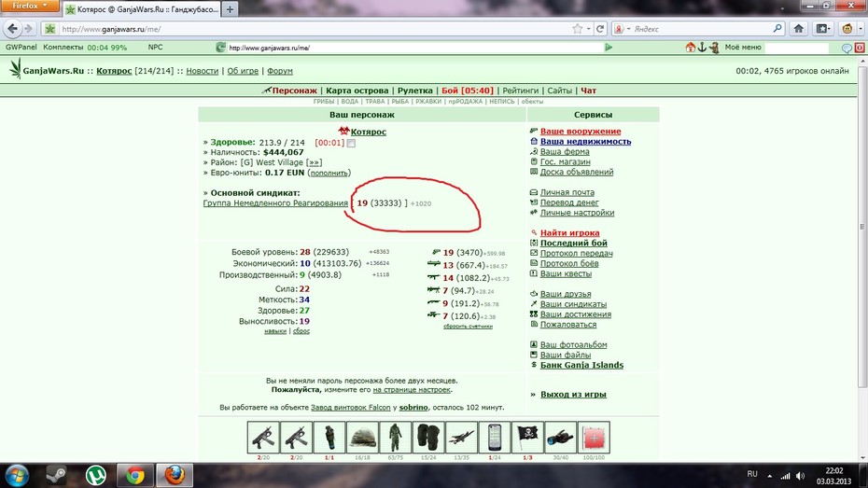This screenshot has width=868, height=488.
Task: Open the Ваша недвижимость link
Action: 585,142
